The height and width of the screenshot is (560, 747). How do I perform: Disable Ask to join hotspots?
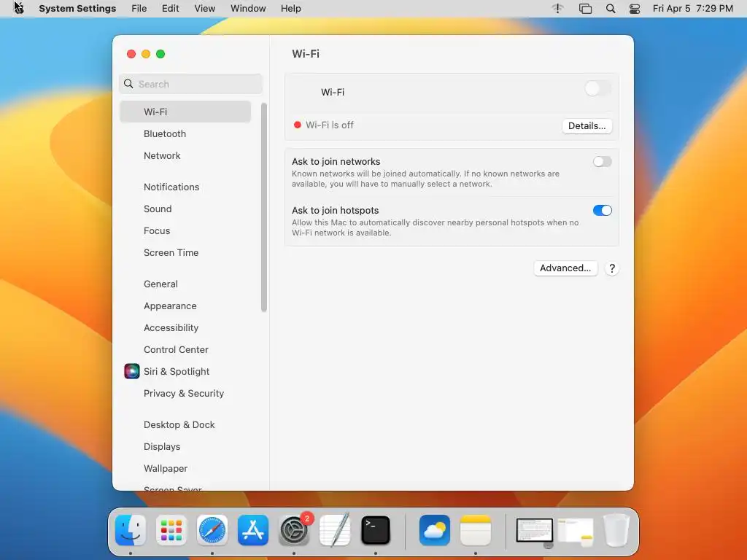coord(602,211)
